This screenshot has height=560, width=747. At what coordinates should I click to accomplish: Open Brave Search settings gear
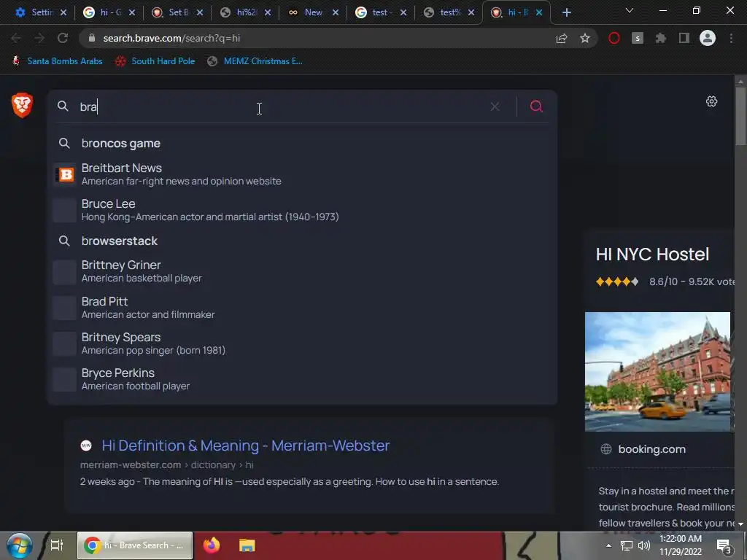(x=711, y=101)
